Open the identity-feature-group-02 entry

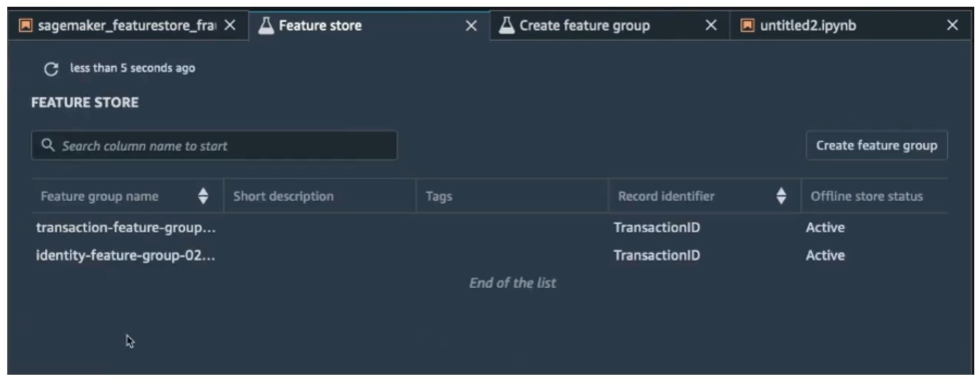(126, 255)
